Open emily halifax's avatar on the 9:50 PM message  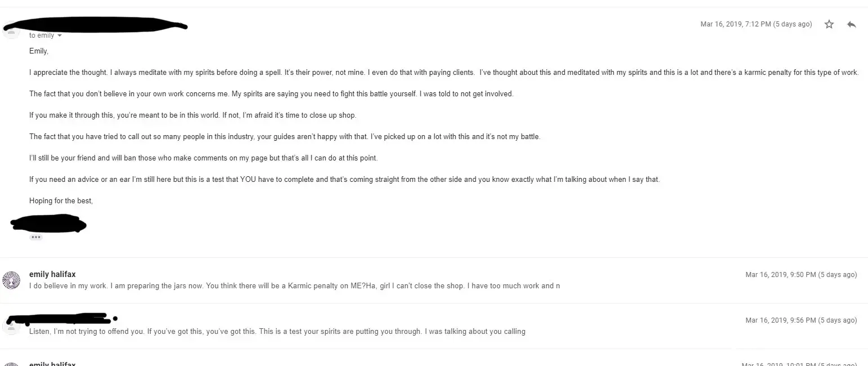[11, 280]
